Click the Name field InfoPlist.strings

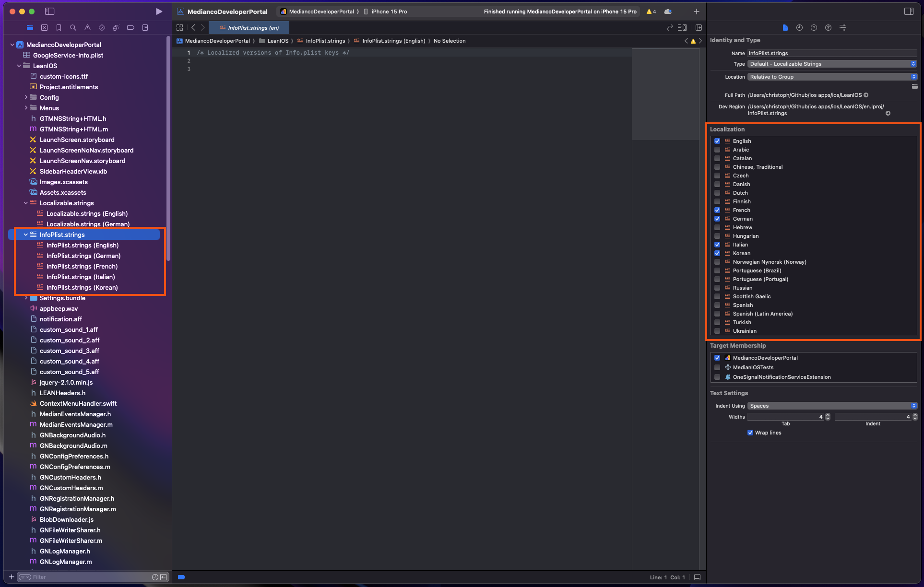tap(832, 53)
